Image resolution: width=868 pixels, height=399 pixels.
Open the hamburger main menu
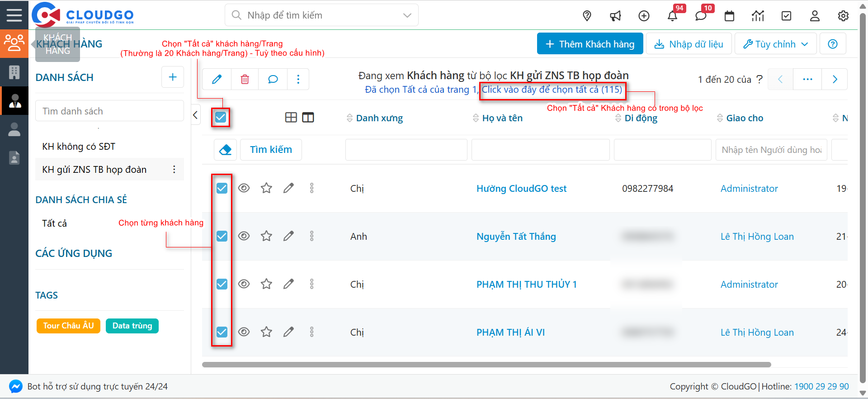tap(14, 15)
